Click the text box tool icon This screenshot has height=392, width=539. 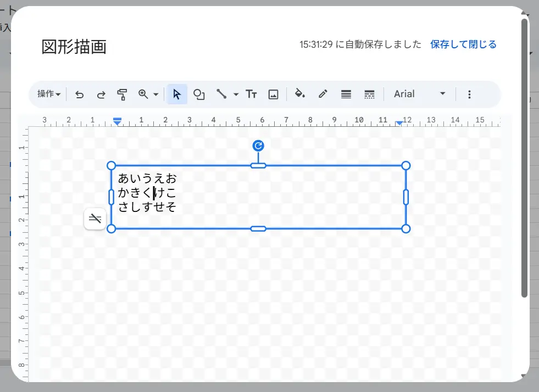tap(251, 94)
